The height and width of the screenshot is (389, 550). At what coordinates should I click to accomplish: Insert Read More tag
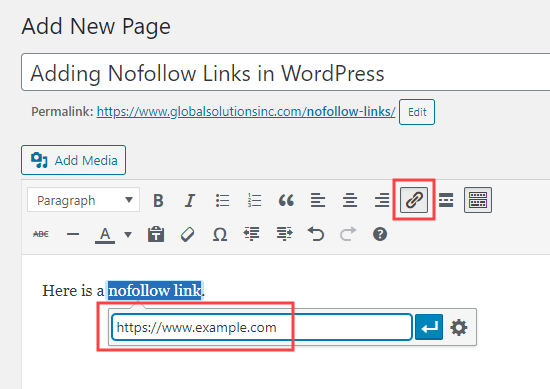[x=446, y=200]
